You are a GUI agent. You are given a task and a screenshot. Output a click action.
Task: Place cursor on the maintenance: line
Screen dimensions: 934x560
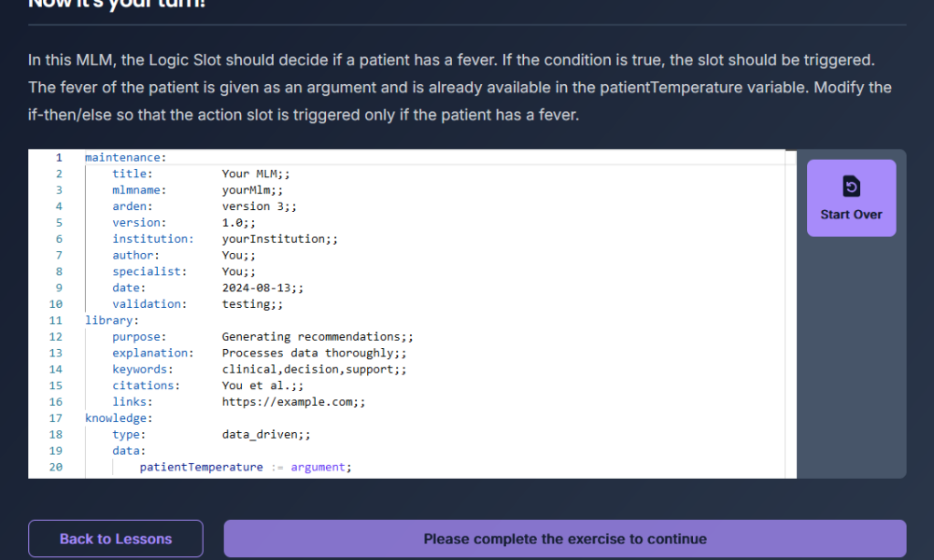[125, 158]
